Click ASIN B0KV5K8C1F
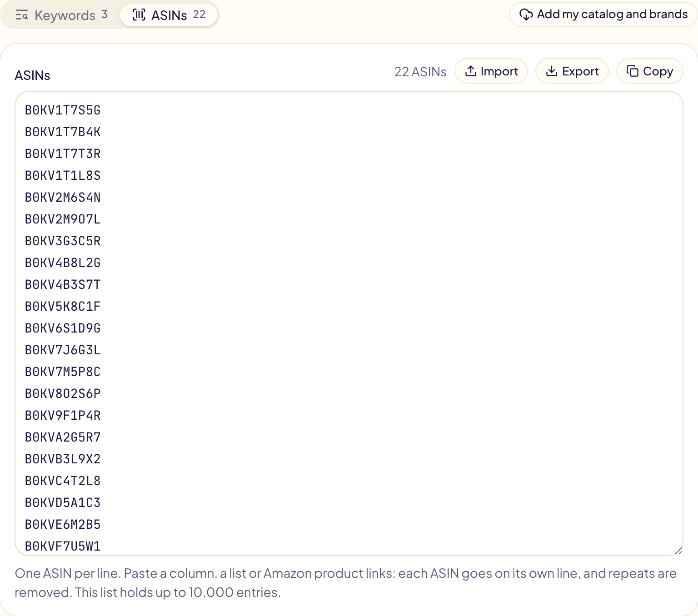The height and width of the screenshot is (616, 698). (x=63, y=307)
